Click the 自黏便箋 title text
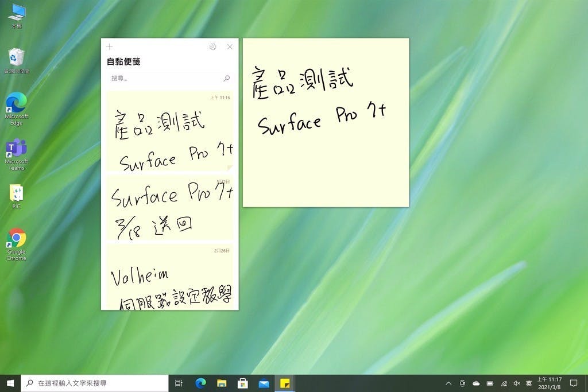Image resolution: width=588 pixels, height=392 pixels. [x=123, y=61]
